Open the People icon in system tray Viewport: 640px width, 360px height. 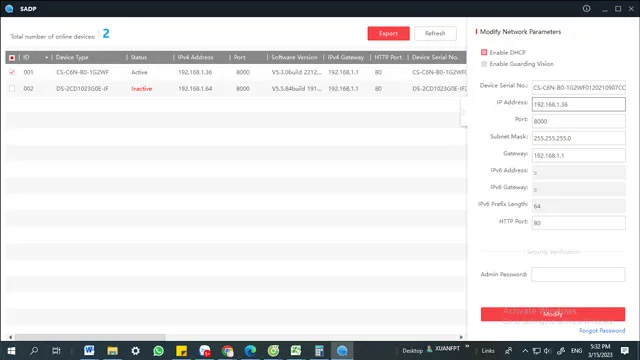click(509, 351)
